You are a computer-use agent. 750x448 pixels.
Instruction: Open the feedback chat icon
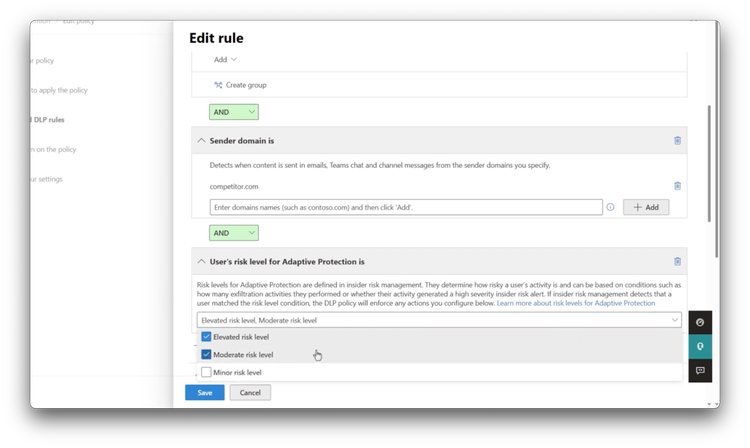(x=700, y=371)
